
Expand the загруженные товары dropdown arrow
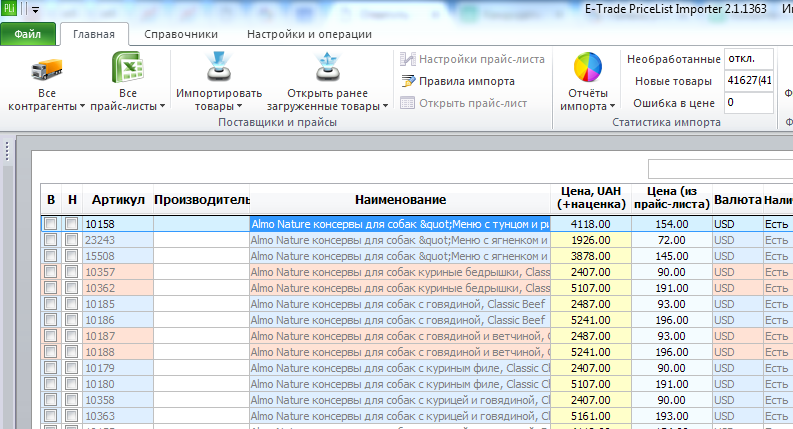tap(385, 106)
